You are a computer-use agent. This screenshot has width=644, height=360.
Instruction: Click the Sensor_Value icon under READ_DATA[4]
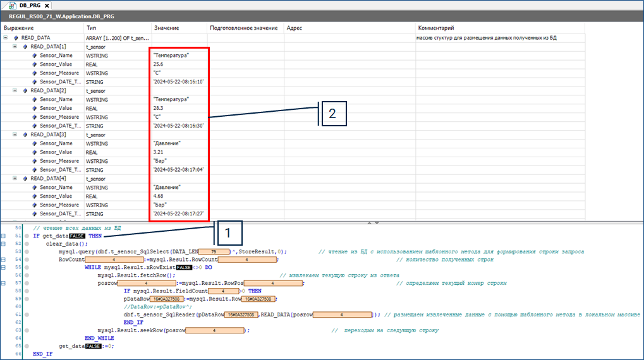click(35, 196)
